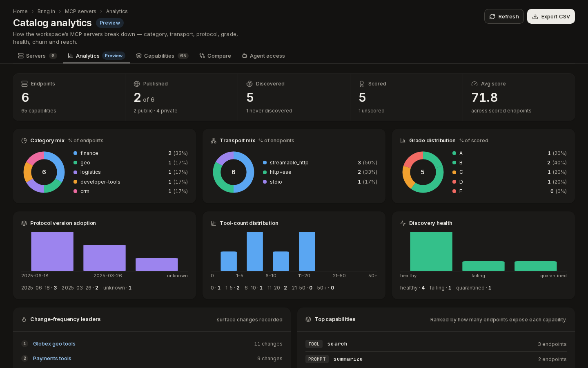
Task: Click the "2 public · 4 private" text
Action: pos(156,111)
